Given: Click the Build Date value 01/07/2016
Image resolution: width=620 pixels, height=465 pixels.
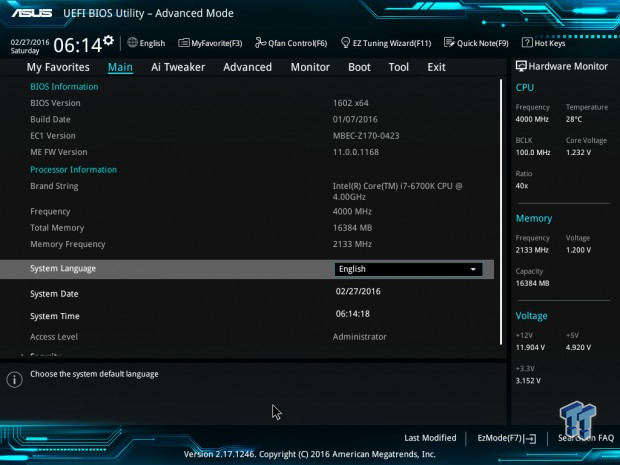Looking at the screenshot, I should [355, 119].
